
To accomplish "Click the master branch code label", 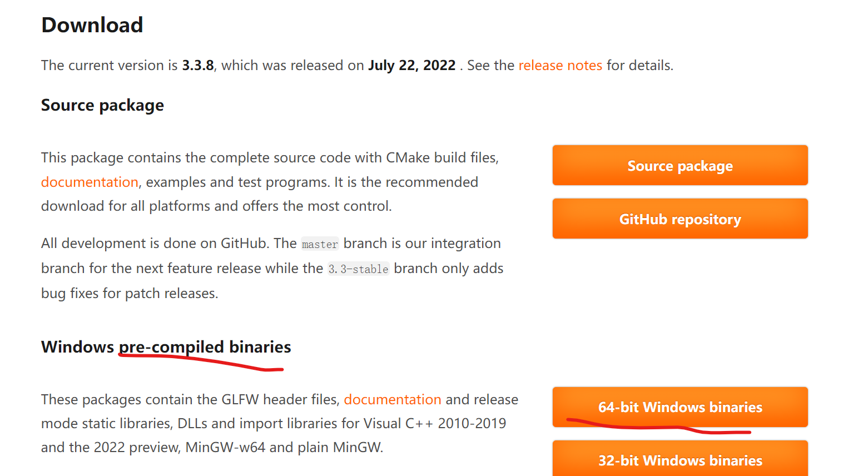I will tap(320, 245).
